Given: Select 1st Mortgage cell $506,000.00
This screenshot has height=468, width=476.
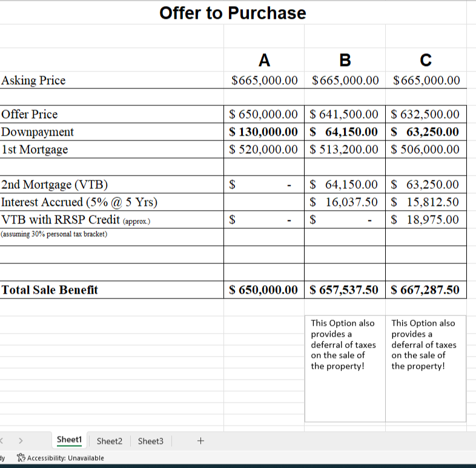Looking at the screenshot, I should click(426, 150).
